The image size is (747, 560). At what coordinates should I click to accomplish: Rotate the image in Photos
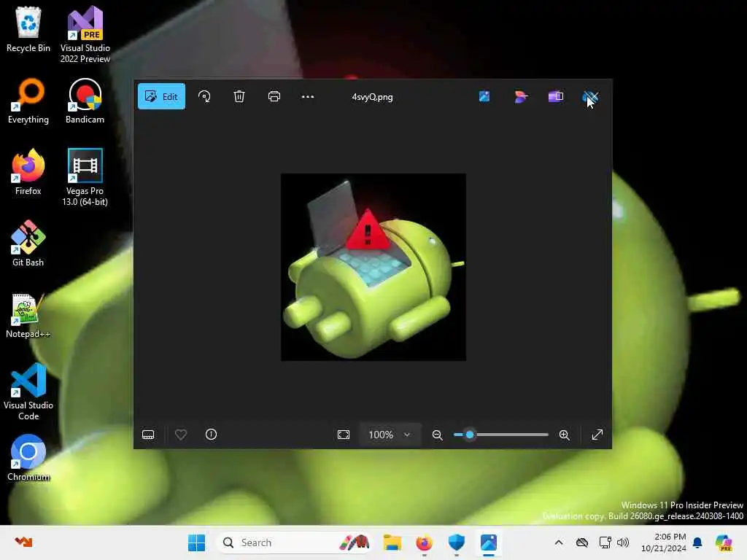point(204,97)
